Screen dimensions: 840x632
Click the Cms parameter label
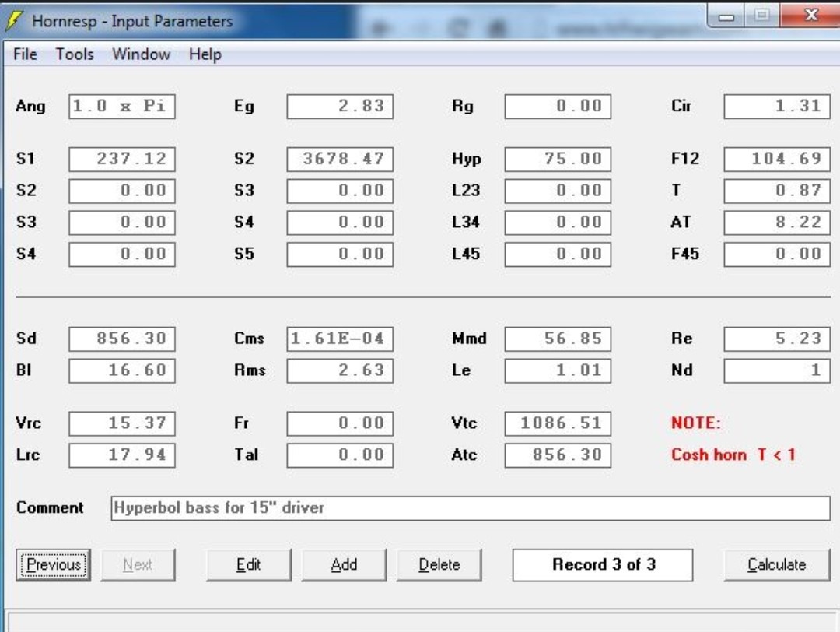249,339
